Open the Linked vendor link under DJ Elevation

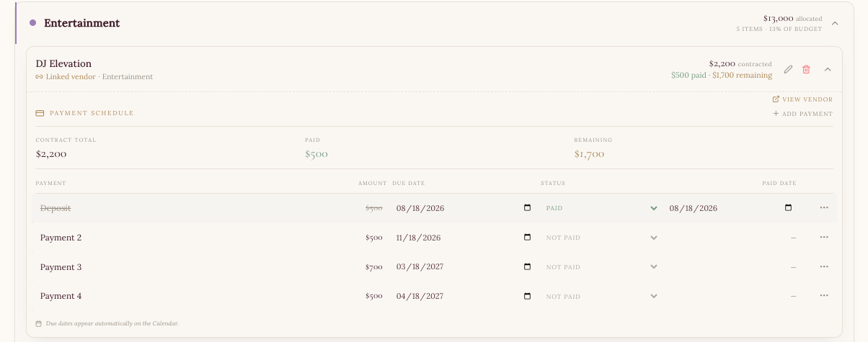coord(66,76)
